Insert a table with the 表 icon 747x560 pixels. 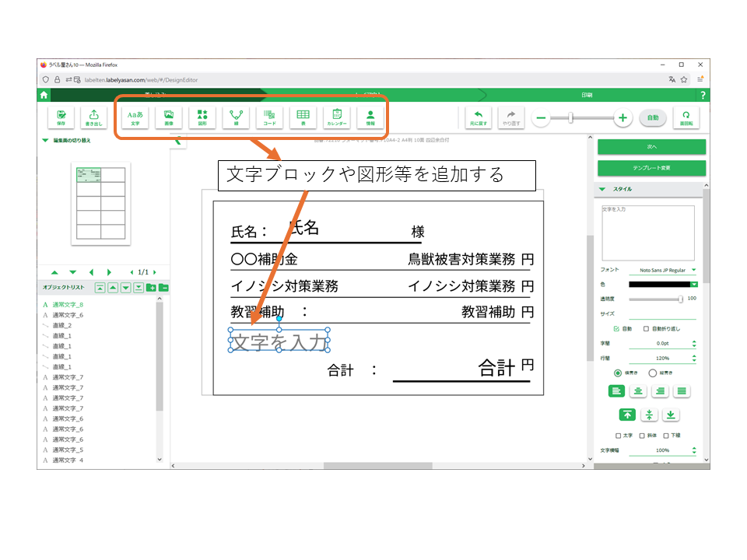pos(303,117)
